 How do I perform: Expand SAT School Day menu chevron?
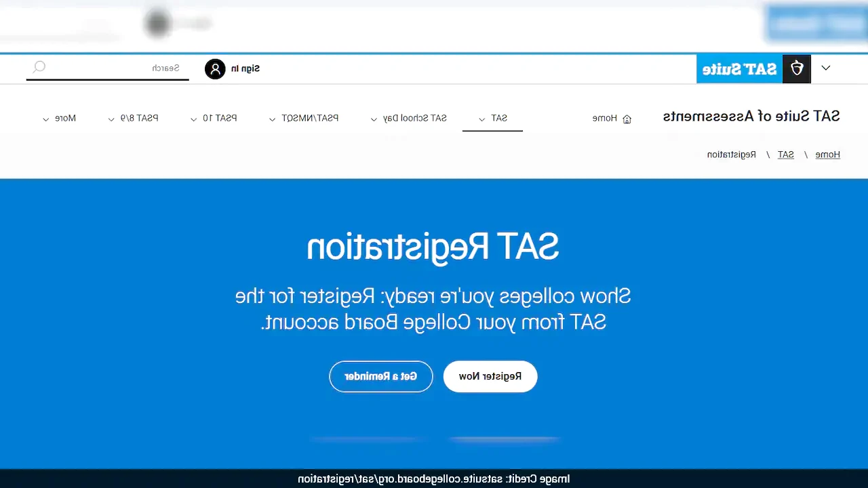click(x=374, y=119)
